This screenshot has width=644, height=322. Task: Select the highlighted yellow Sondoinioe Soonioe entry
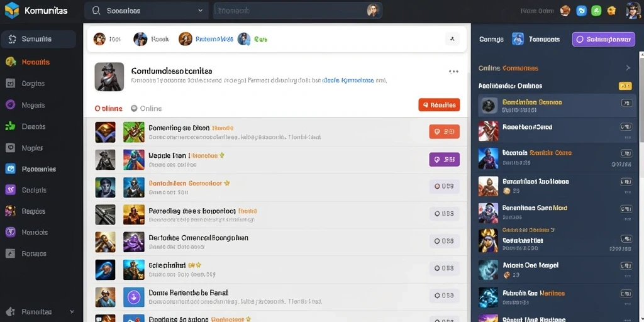point(557,106)
